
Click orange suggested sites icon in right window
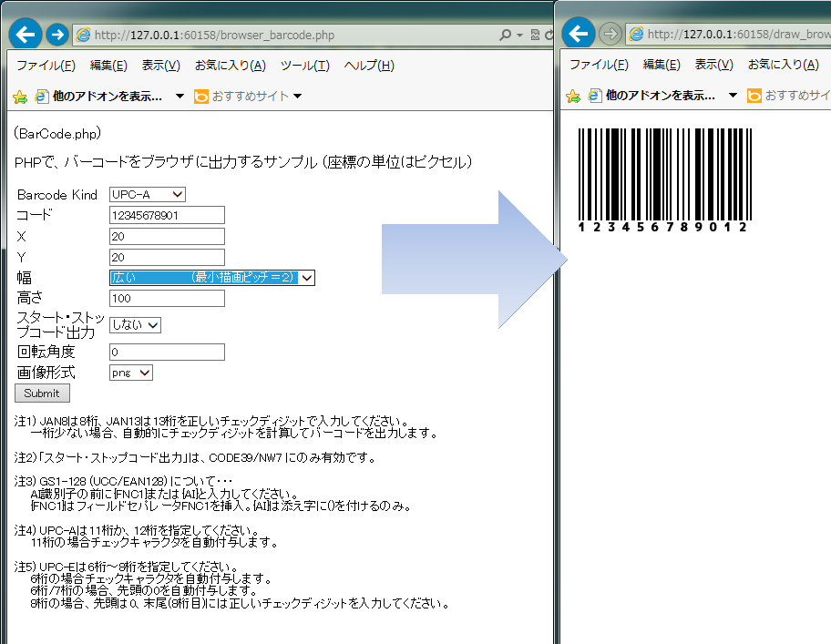pos(754,96)
